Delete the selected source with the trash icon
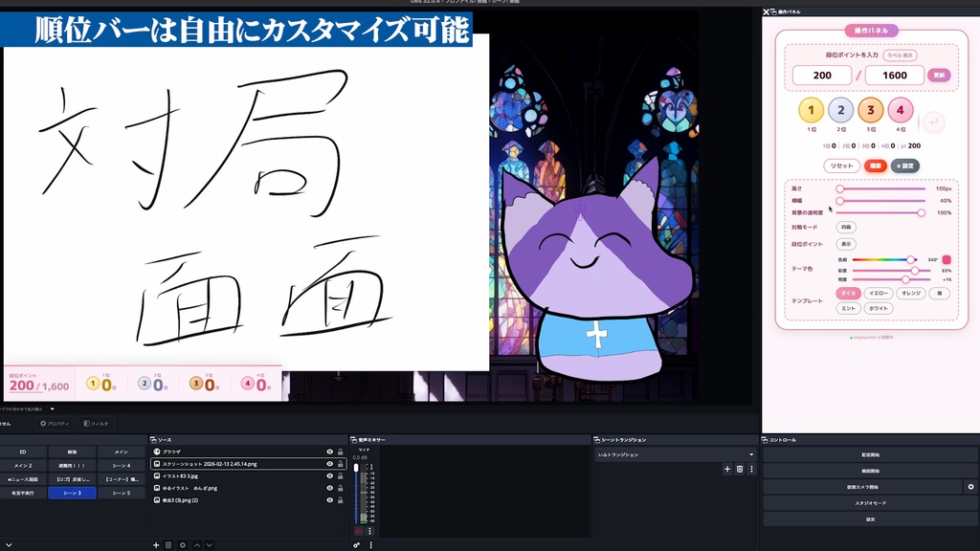The image size is (980, 551). pos(167,545)
